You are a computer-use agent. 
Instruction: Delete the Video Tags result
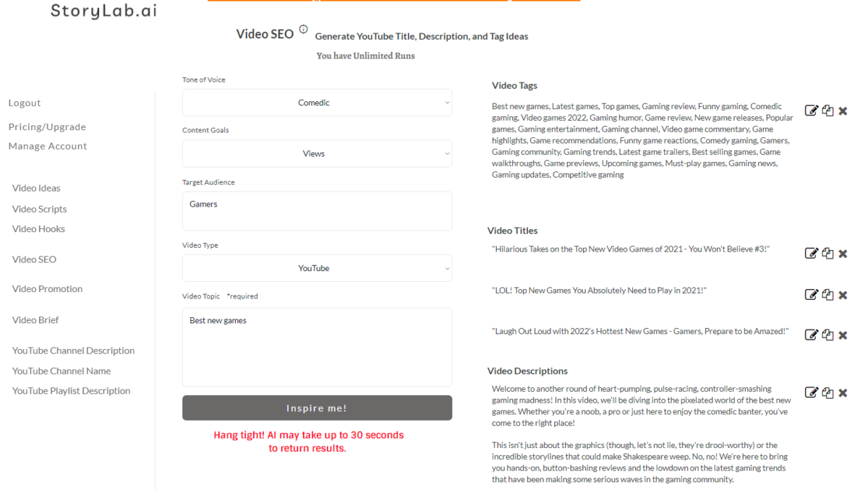coord(843,111)
